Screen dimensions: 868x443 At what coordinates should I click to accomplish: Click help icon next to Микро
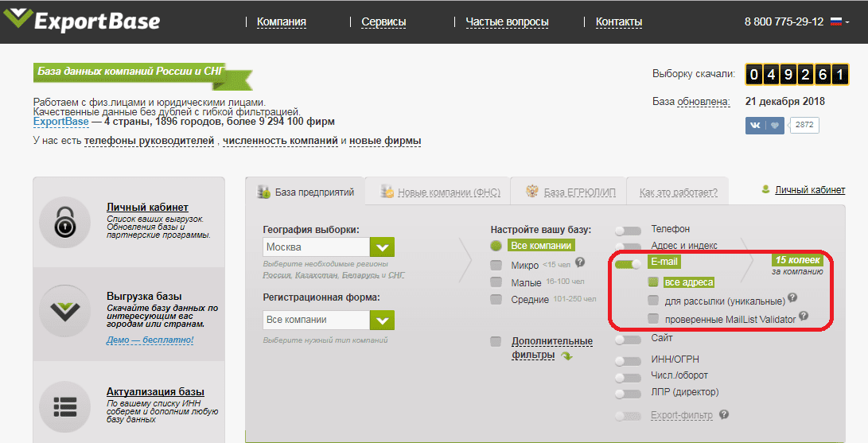[x=579, y=262]
